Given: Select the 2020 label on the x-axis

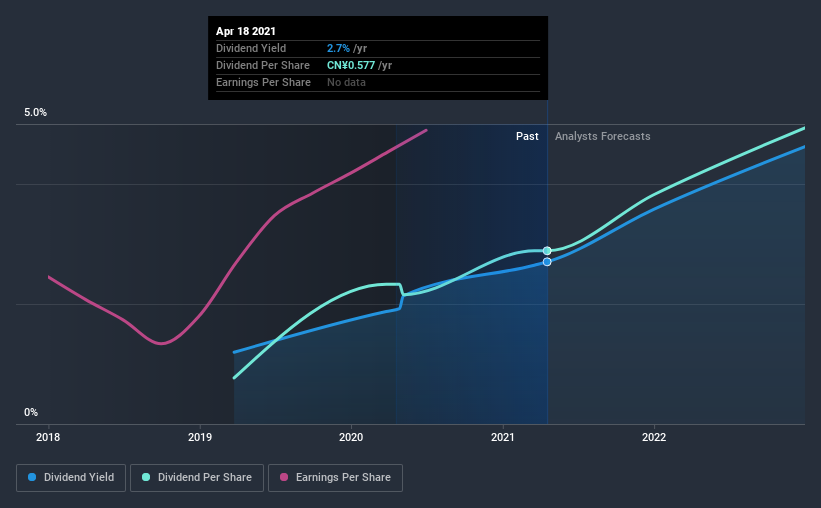Looking at the screenshot, I should [x=351, y=437].
